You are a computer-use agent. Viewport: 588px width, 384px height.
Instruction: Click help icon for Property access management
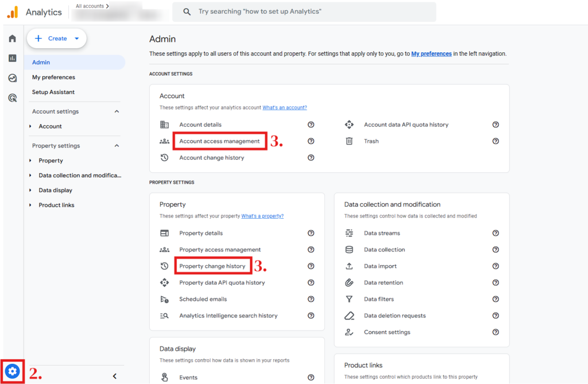311,249
